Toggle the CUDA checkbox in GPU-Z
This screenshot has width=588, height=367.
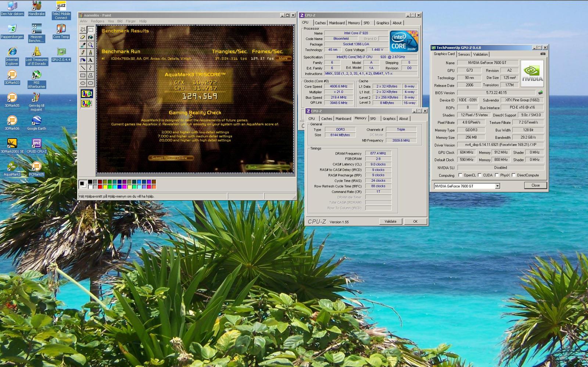click(x=480, y=175)
